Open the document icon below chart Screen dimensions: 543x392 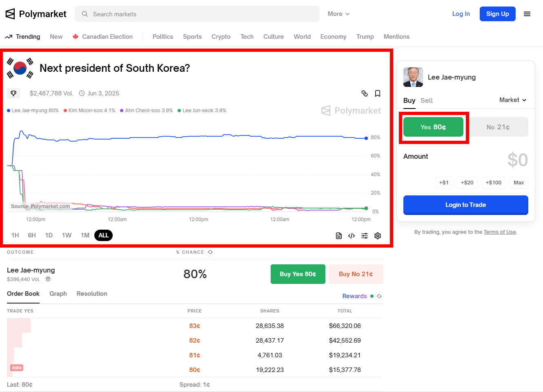(x=339, y=236)
